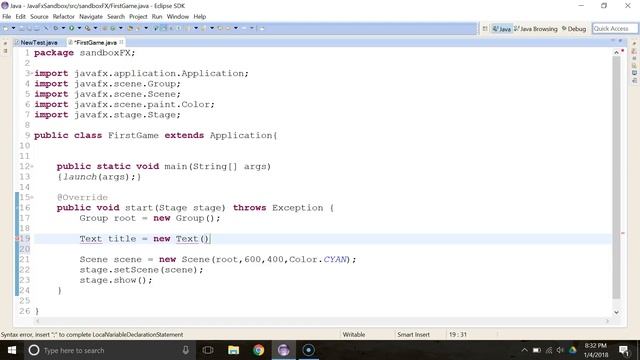The image size is (640, 360).
Task: Focus the Quick Access search field
Action: tap(615, 29)
